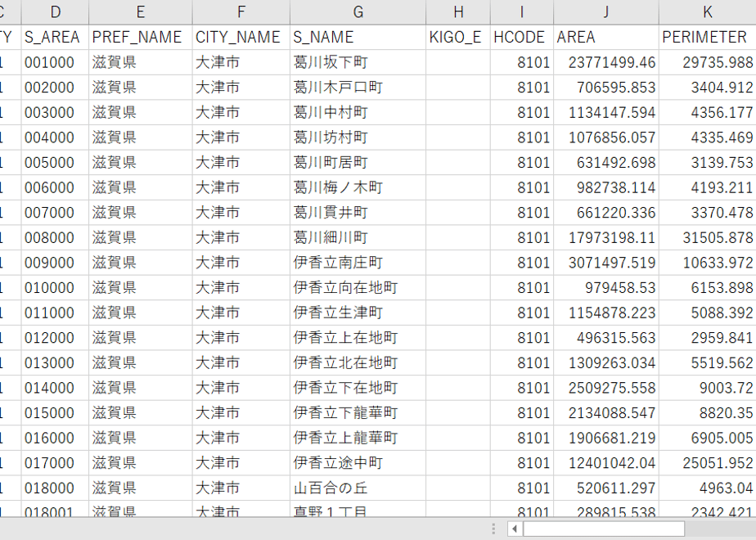Select cell 山百合の丘

pyautogui.click(x=358, y=488)
